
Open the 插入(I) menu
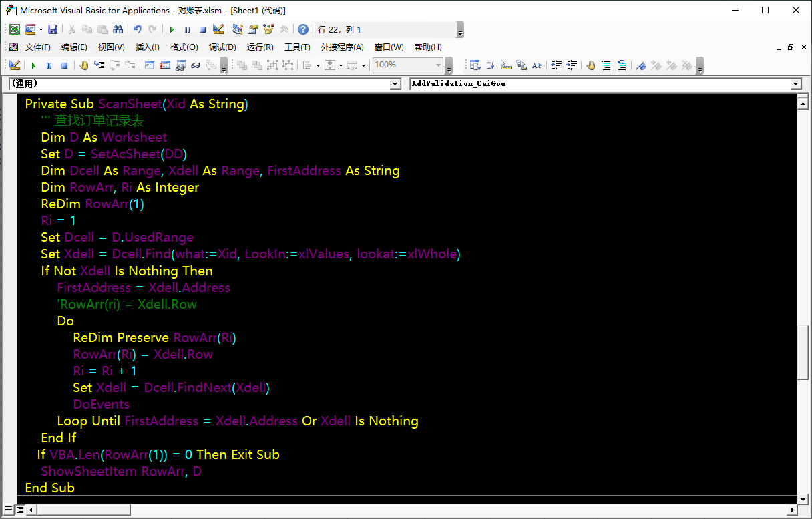tap(148, 47)
